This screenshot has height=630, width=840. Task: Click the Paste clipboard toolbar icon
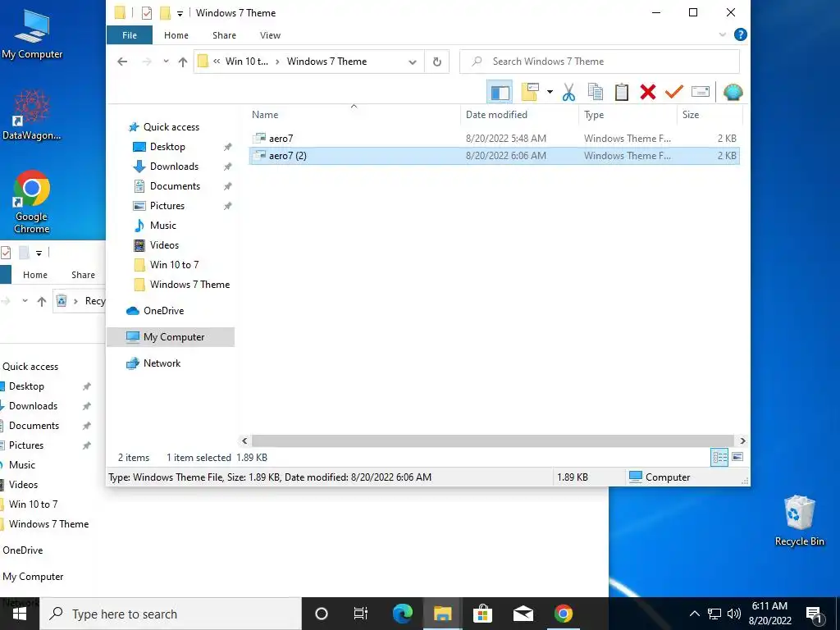(622, 92)
